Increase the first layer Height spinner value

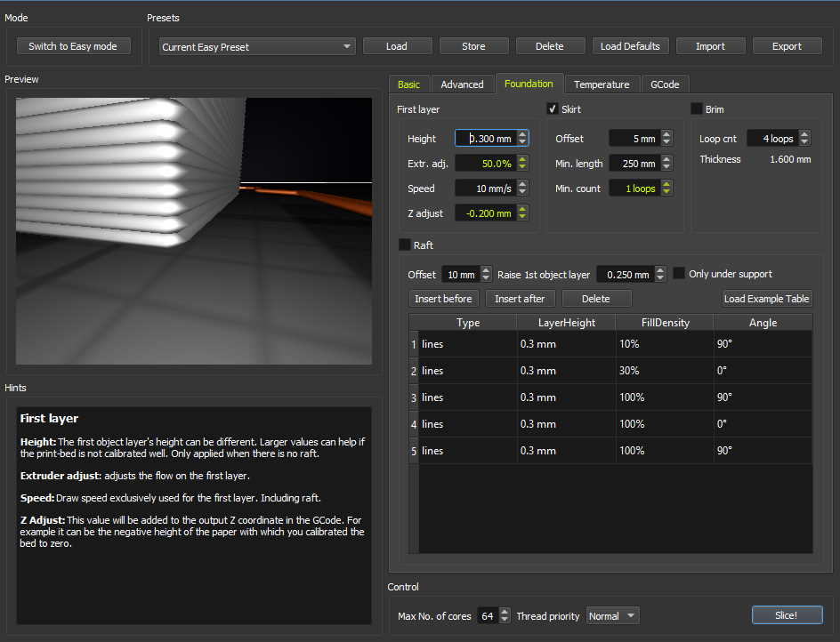[x=522, y=134]
